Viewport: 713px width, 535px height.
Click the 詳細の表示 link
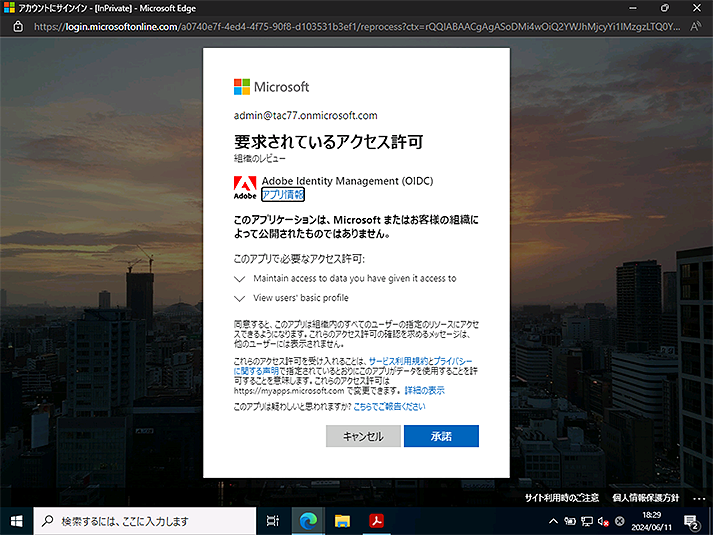pos(424,390)
